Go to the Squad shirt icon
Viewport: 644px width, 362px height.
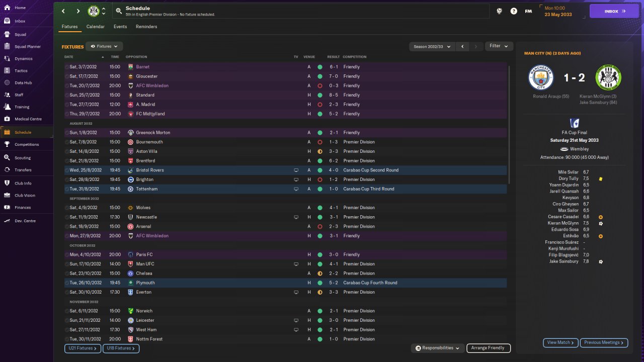point(7,35)
